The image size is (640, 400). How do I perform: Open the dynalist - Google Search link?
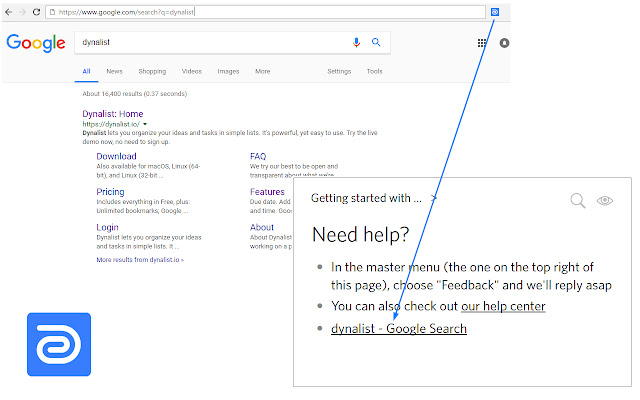[399, 329]
